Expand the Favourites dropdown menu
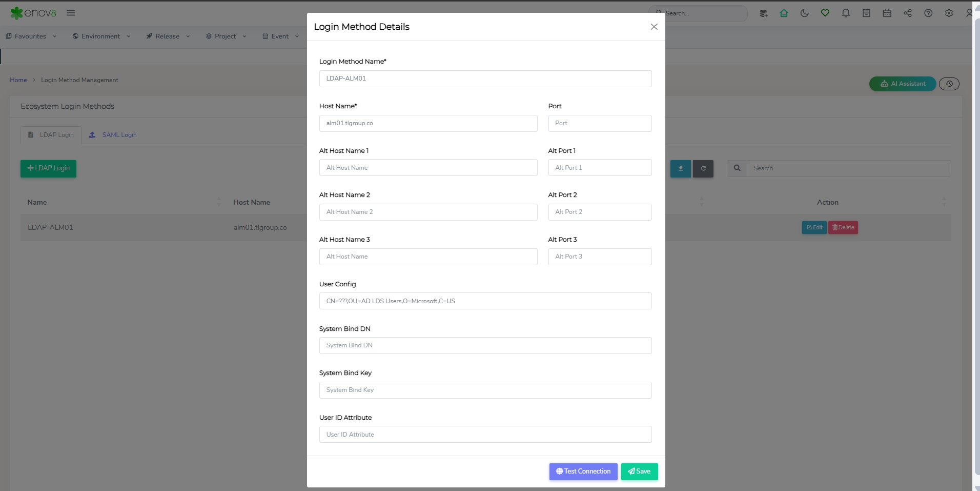 31,36
